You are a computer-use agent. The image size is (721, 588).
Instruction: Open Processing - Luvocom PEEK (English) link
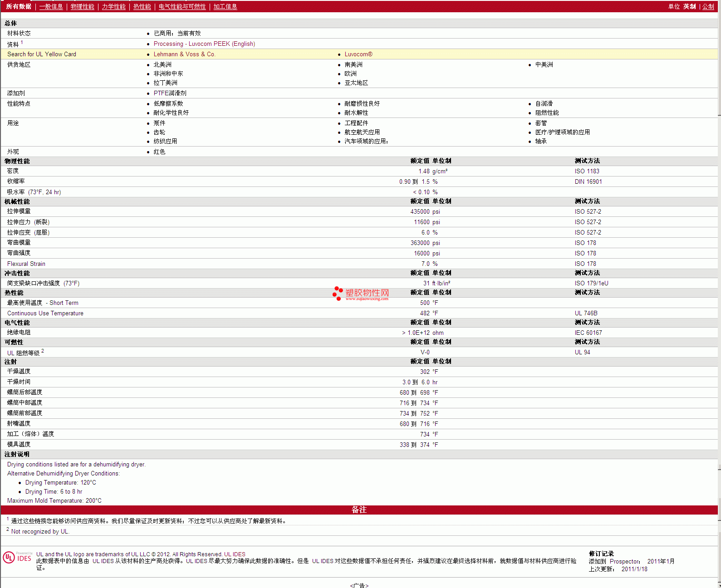[x=204, y=44]
